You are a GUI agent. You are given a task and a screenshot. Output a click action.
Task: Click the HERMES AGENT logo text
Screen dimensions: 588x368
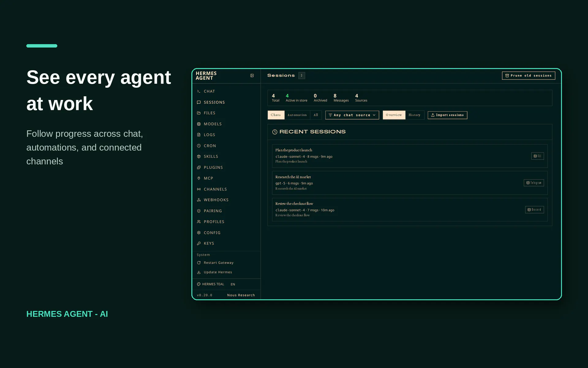pos(206,76)
